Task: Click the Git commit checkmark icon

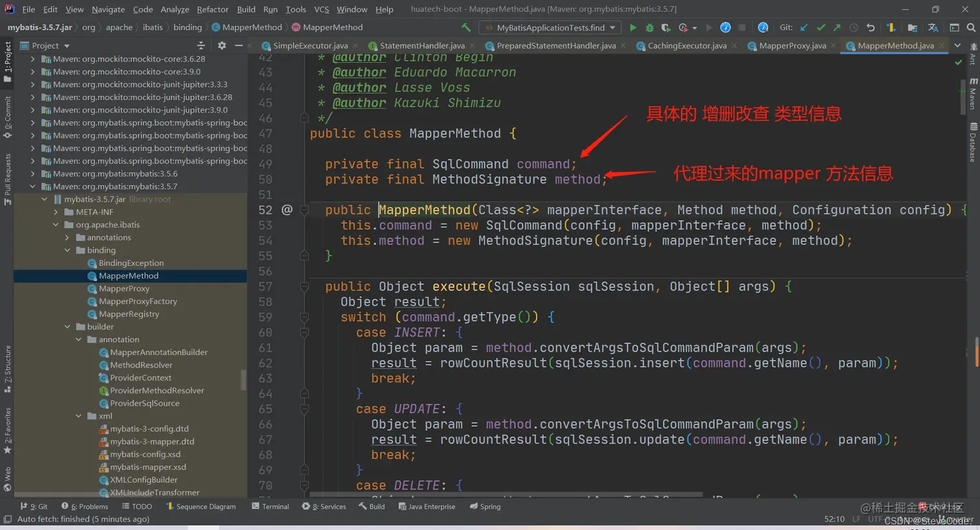Action: click(821, 27)
